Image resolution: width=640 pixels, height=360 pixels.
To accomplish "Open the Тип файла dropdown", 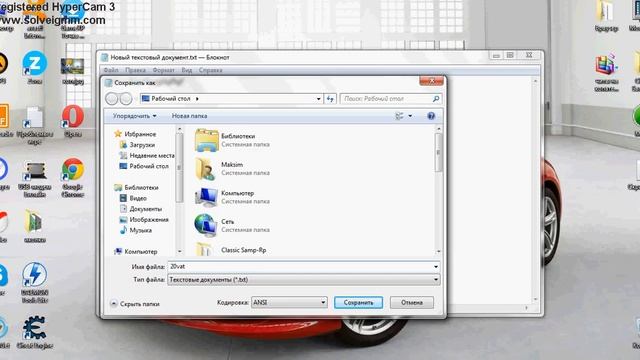I will 304,280.
